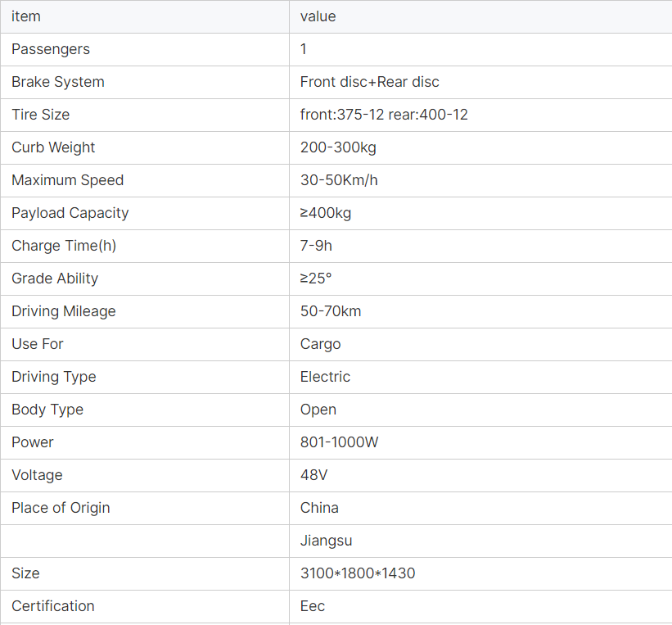Click the 'Cargo' use value
Viewport: 672px width, 625px height.
320,344
